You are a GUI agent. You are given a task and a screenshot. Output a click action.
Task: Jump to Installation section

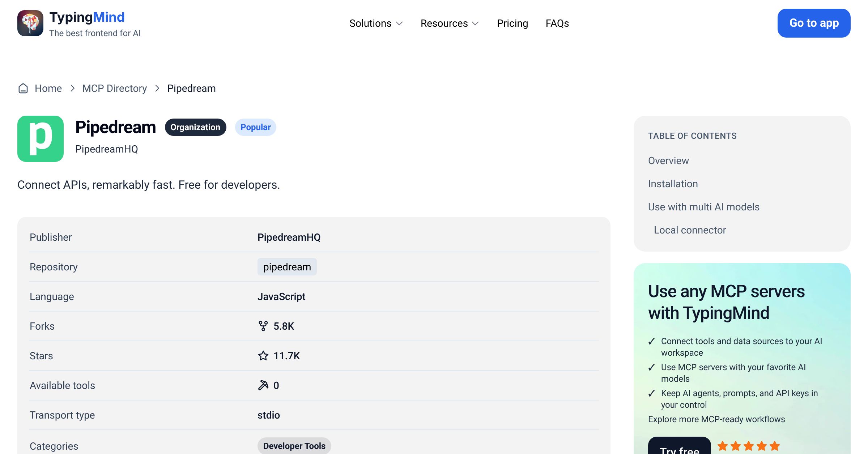(x=673, y=184)
